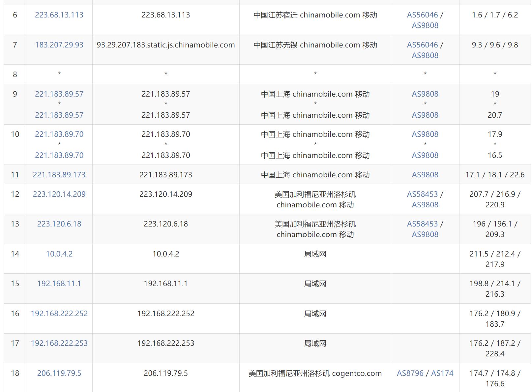
Task: Open the blue 206.119.79.5 IP link
Action: [59, 373]
